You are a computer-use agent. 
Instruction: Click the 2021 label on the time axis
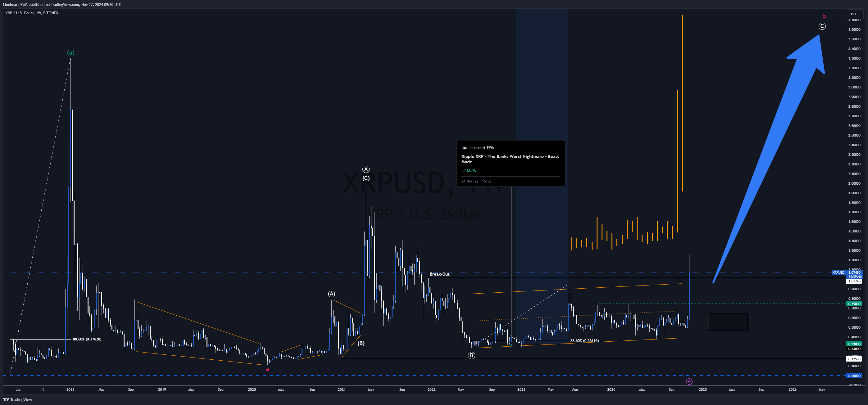click(x=342, y=389)
